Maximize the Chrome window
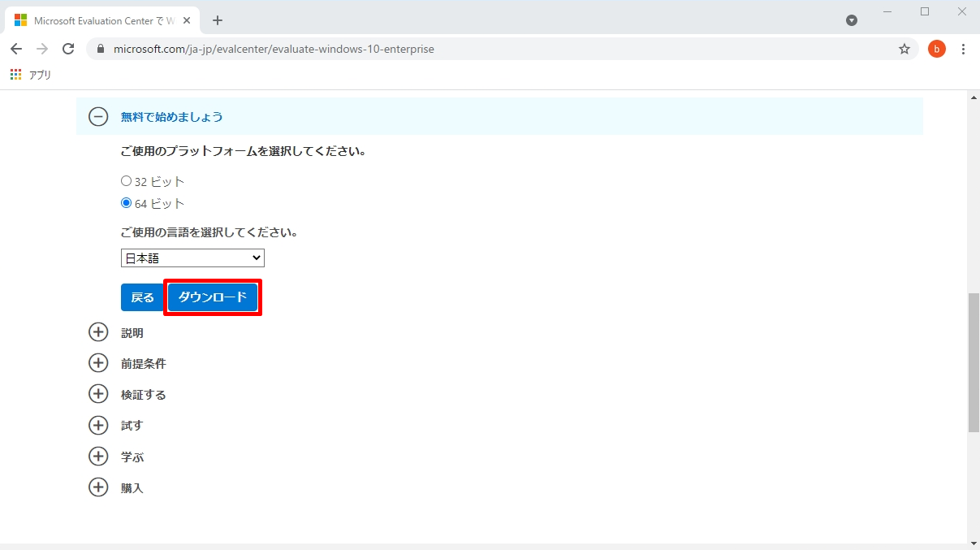This screenshot has width=980, height=550. click(925, 11)
